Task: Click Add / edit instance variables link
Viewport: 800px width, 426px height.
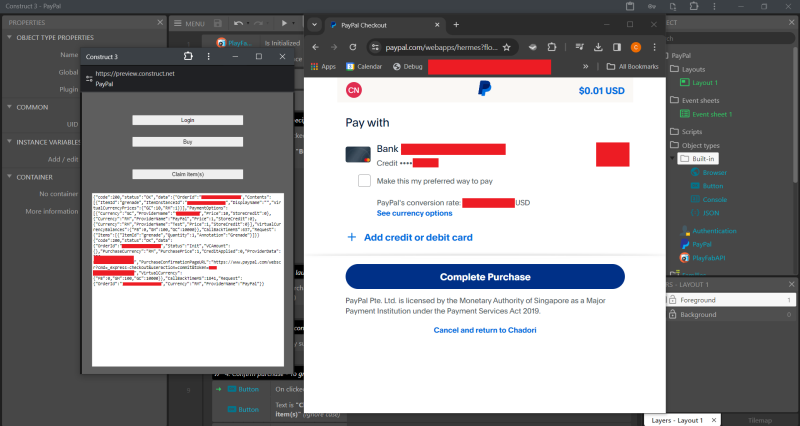Action: 63,159
